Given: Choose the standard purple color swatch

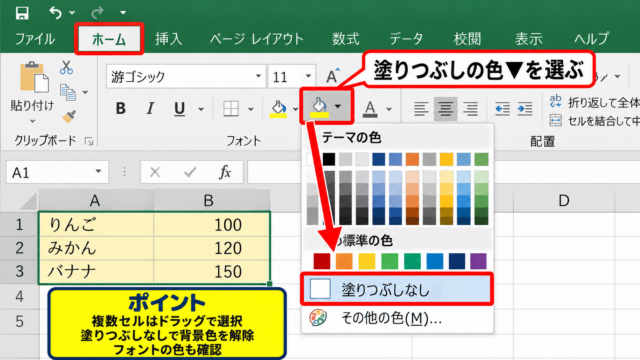Looking at the screenshot, I should (x=478, y=261).
